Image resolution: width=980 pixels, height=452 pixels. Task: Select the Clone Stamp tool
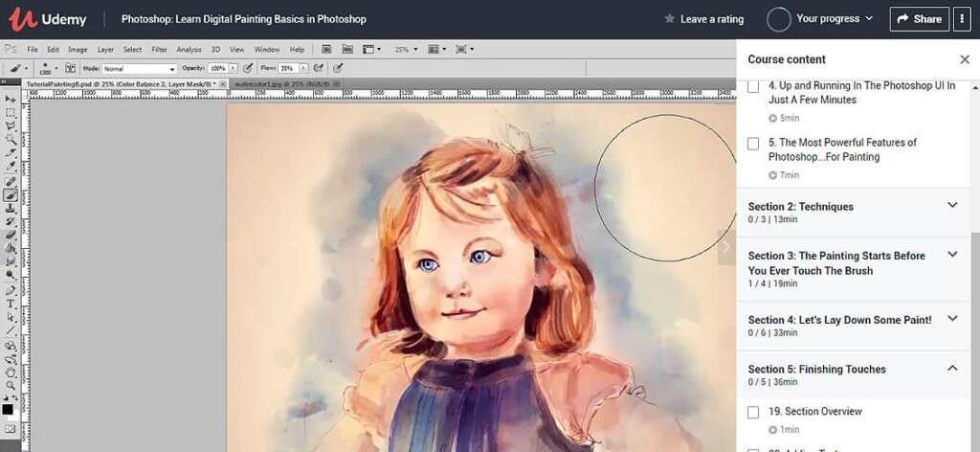(10, 208)
